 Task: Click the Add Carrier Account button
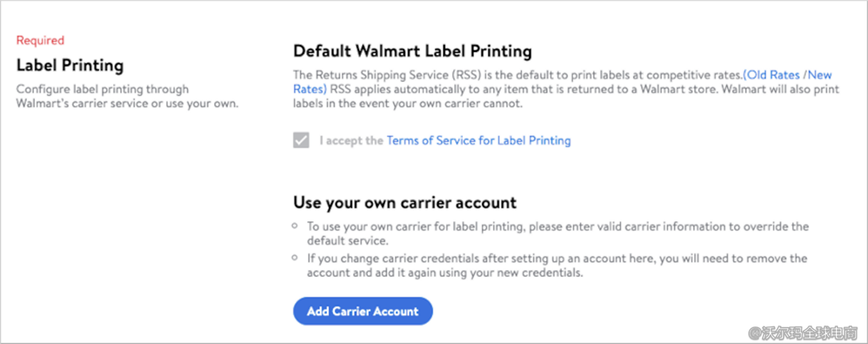(362, 311)
